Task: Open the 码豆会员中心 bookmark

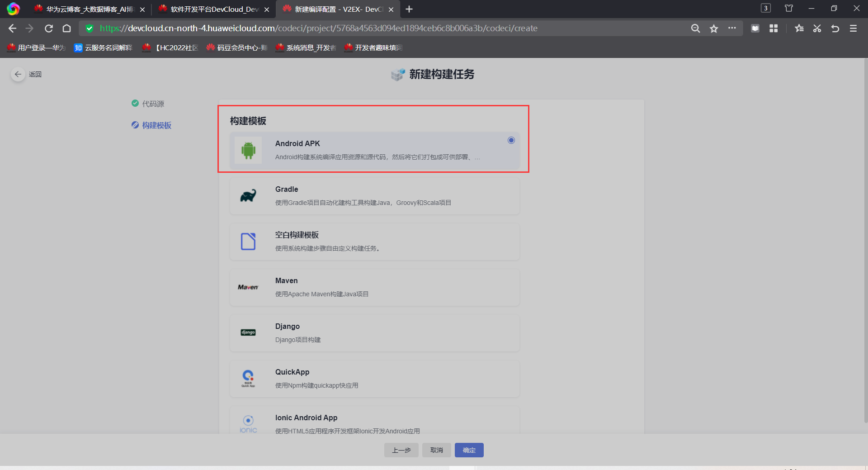Action: click(x=237, y=47)
